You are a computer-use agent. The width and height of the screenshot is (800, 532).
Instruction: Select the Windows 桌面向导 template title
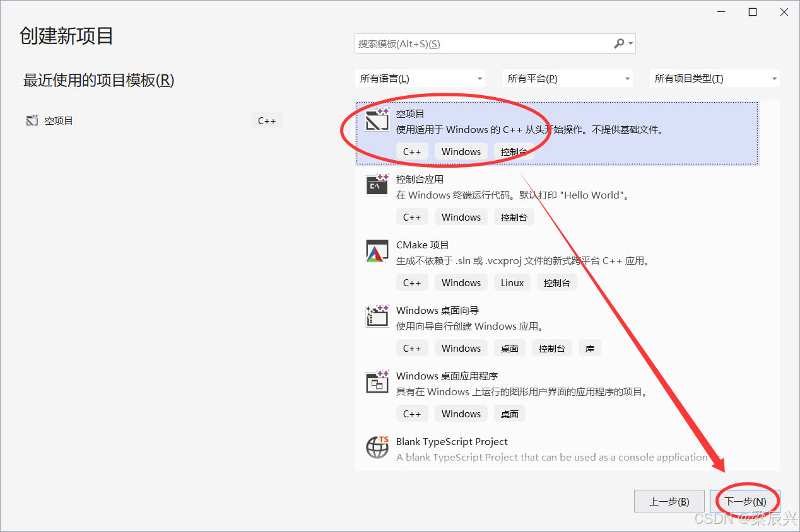click(437, 310)
